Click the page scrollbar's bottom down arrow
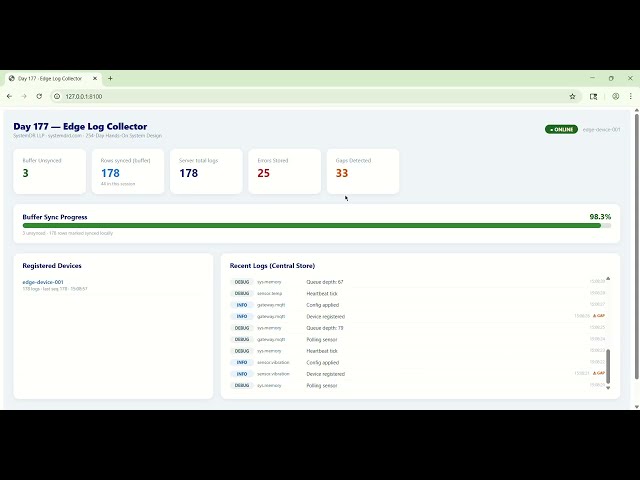The height and width of the screenshot is (480, 640). [x=636, y=407]
